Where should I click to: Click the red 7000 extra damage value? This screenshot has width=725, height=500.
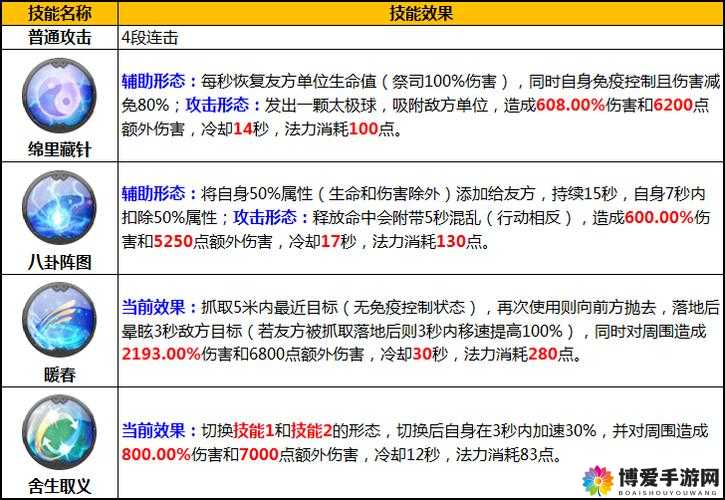click(x=258, y=454)
